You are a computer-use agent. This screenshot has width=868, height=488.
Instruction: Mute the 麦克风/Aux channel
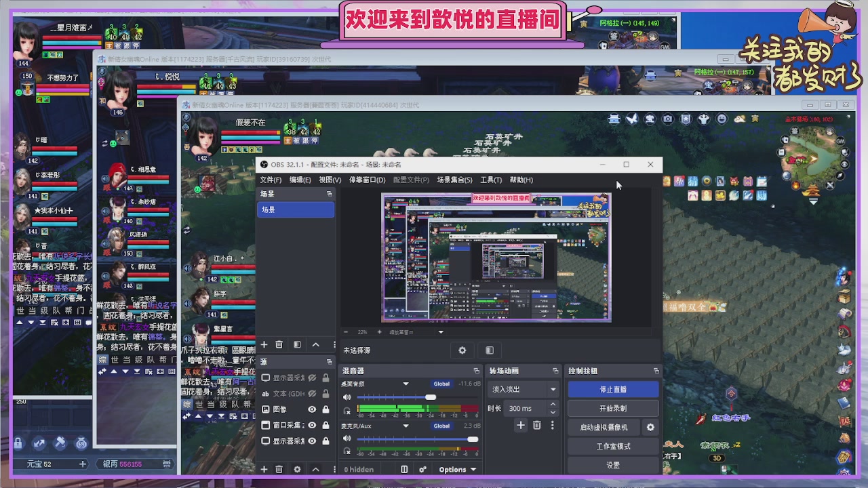[347, 439]
